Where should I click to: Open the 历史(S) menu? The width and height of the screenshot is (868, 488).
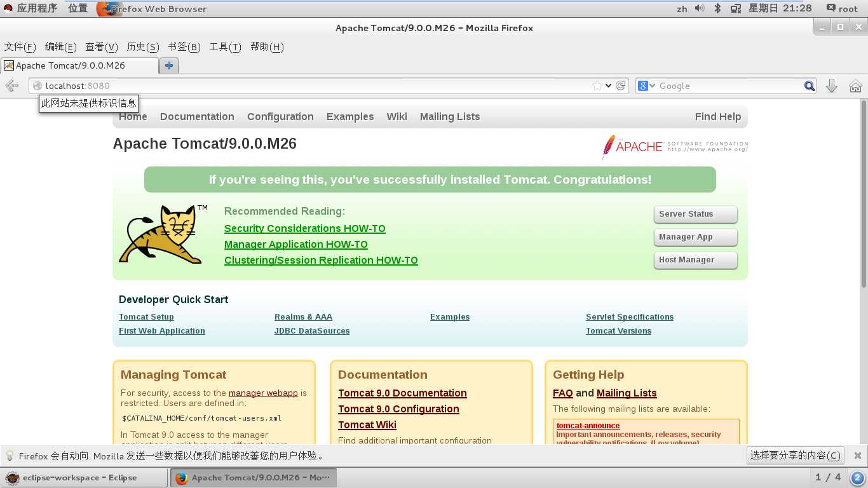point(142,47)
